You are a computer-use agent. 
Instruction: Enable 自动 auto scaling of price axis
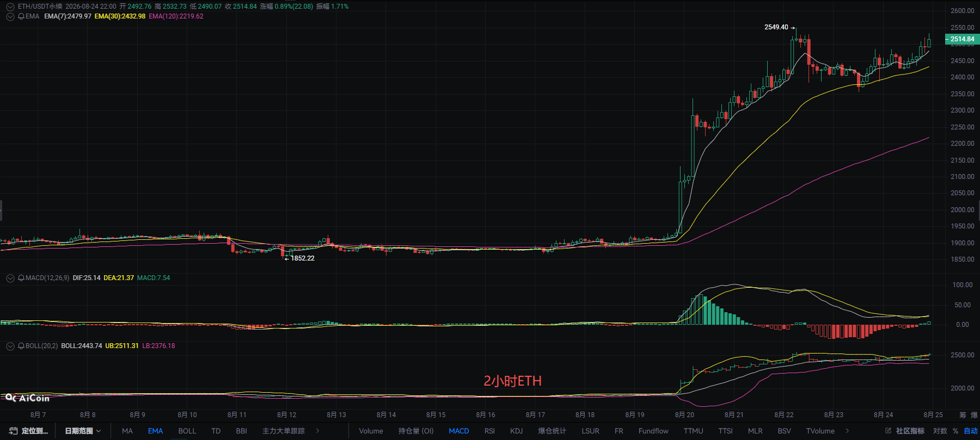pos(971,431)
